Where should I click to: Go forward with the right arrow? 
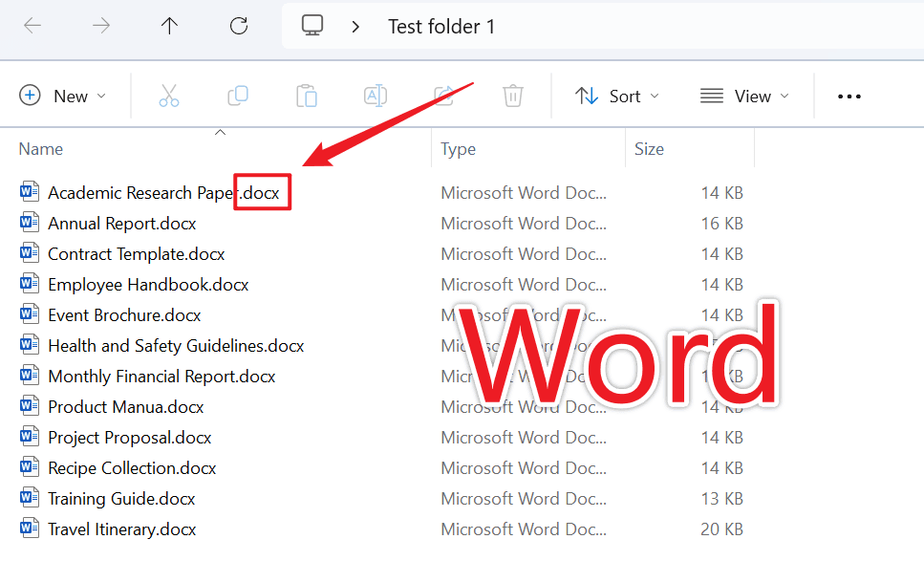tap(100, 26)
